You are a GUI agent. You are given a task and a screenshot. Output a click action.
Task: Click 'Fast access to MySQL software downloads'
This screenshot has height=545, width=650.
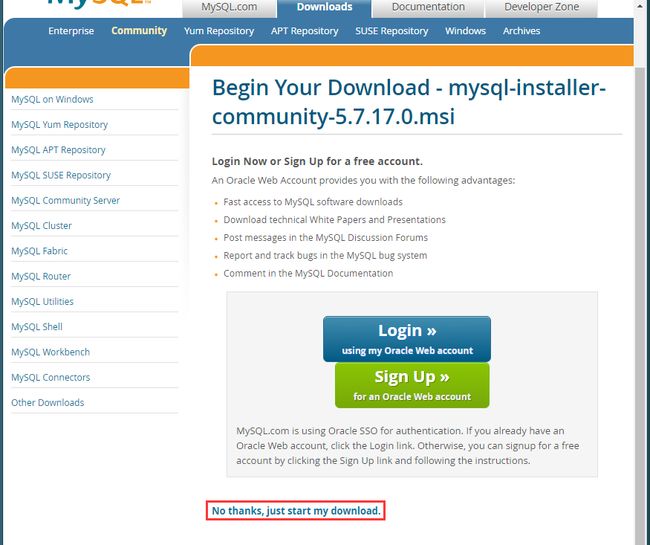tap(313, 202)
